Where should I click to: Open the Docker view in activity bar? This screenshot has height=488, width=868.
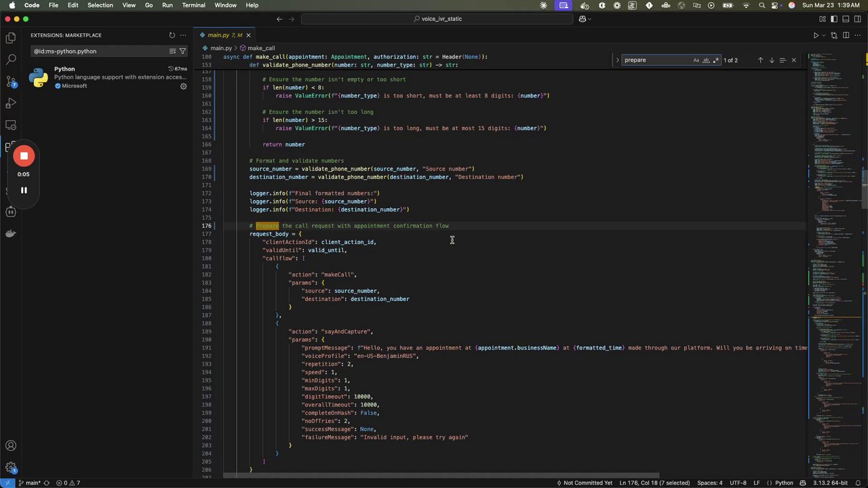tap(11, 234)
